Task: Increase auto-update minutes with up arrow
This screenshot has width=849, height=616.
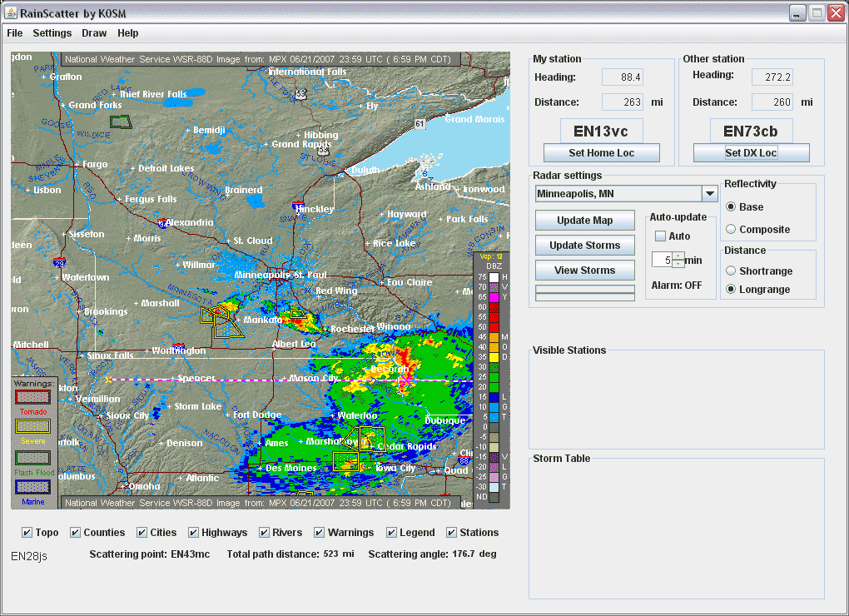Action: point(678,256)
